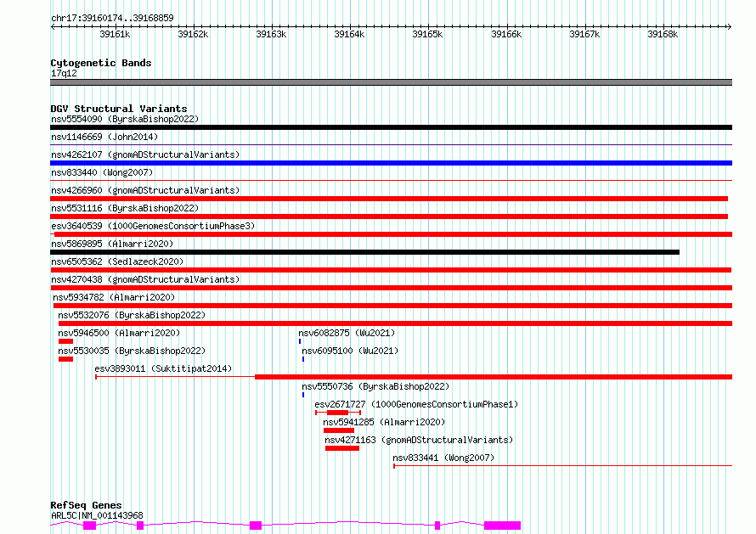Click the chr17:39160174..39168859 region label
Image resolution: width=756 pixels, height=534 pixels.
[112, 19]
